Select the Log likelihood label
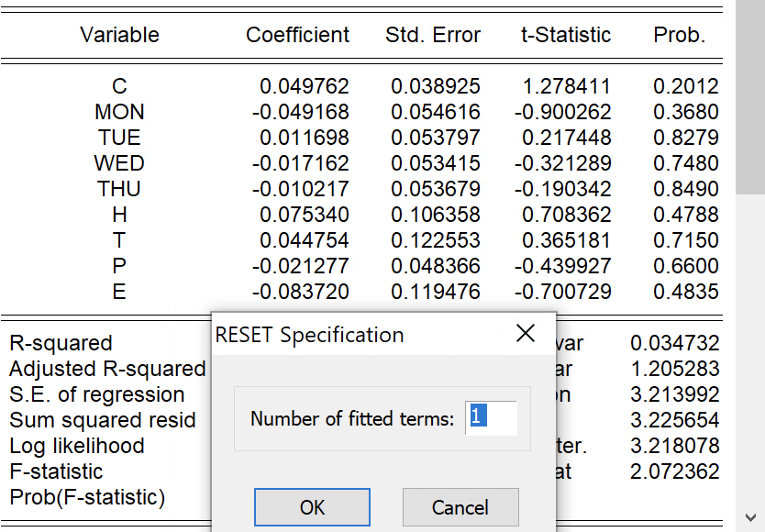This screenshot has width=765, height=532. pyautogui.click(x=78, y=446)
